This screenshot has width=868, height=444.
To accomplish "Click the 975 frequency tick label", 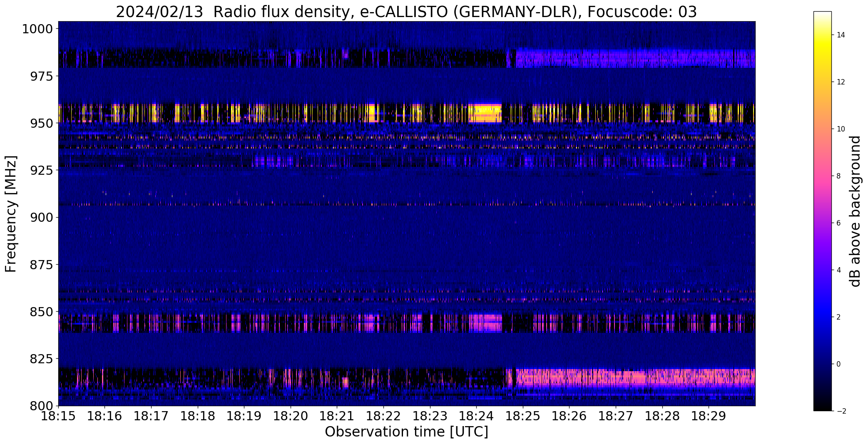I will tap(41, 76).
